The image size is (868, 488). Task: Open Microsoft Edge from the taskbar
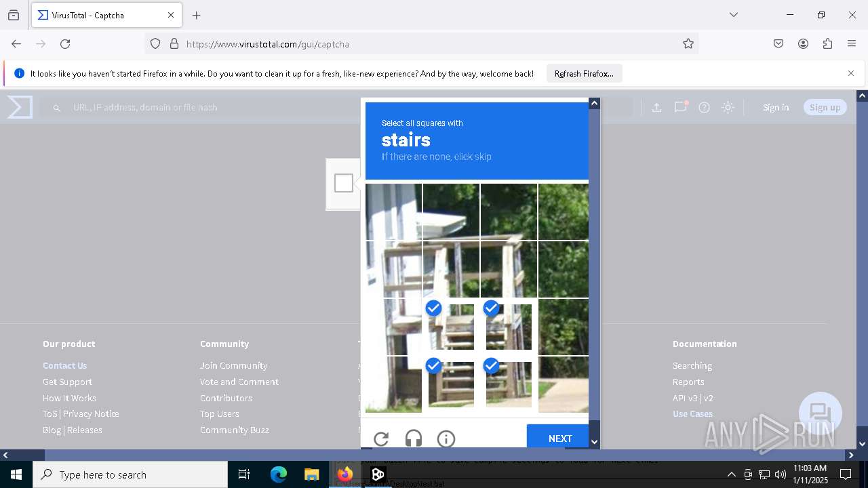(x=279, y=474)
